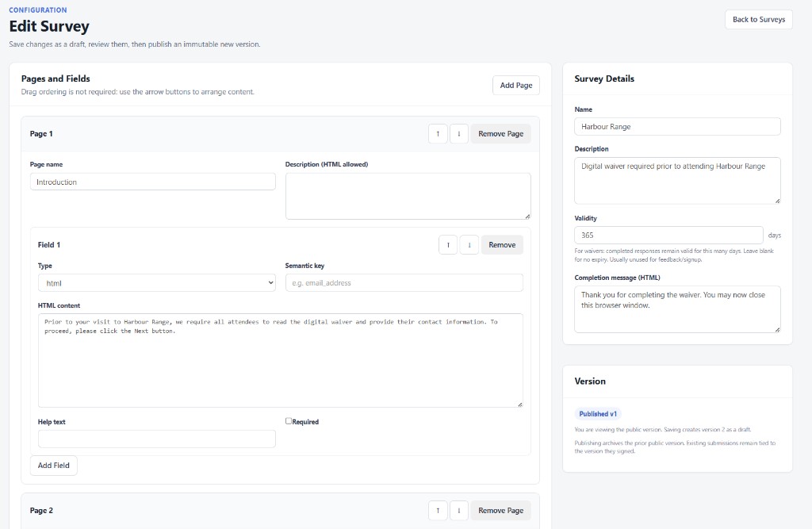Focus the Page name field containing Introduction
This screenshot has height=529, width=812.
pos(153,182)
